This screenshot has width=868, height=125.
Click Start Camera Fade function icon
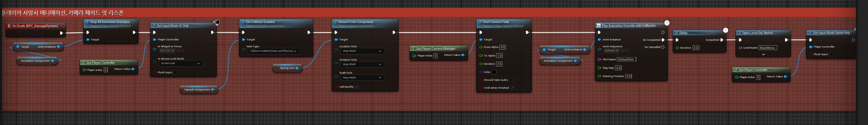[x=480, y=22]
